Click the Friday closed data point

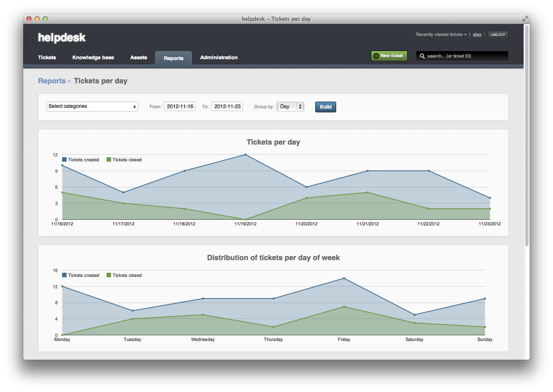click(344, 307)
